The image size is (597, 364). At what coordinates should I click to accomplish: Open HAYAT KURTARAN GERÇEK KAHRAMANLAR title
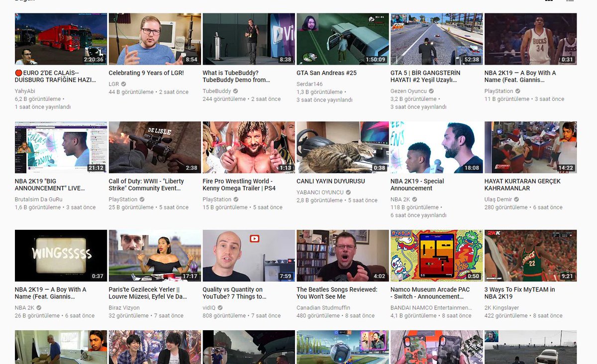[x=522, y=184]
